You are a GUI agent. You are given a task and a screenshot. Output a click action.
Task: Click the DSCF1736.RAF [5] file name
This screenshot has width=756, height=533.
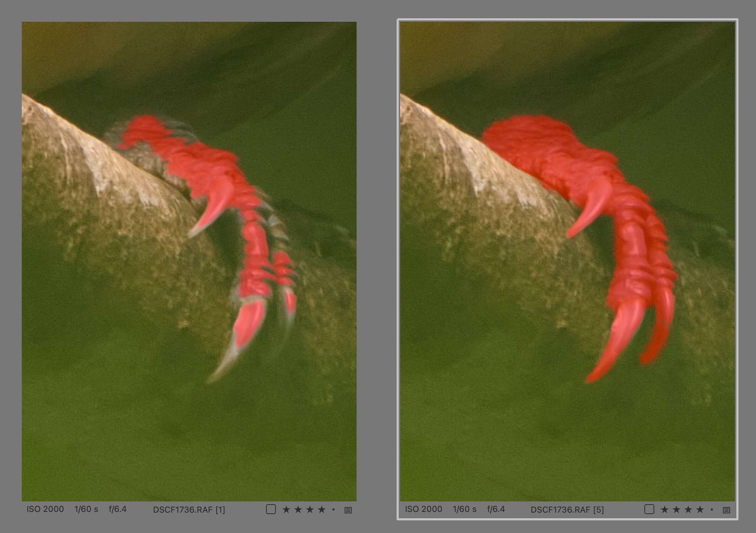(x=567, y=509)
